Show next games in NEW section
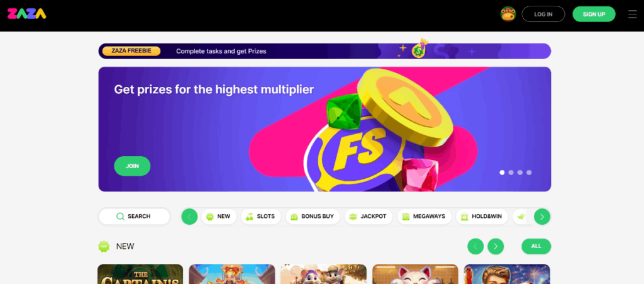 pyautogui.click(x=496, y=246)
